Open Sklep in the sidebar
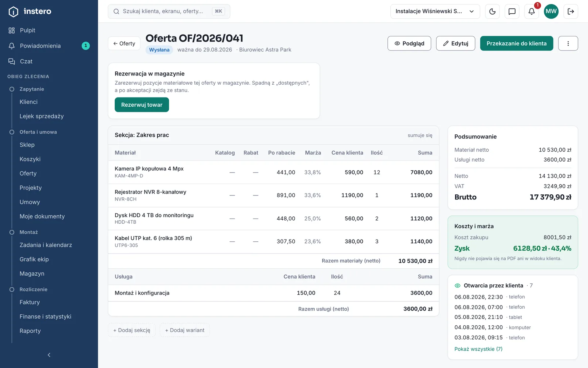The width and height of the screenshot is (588, 368). click(x=27, y=145)
